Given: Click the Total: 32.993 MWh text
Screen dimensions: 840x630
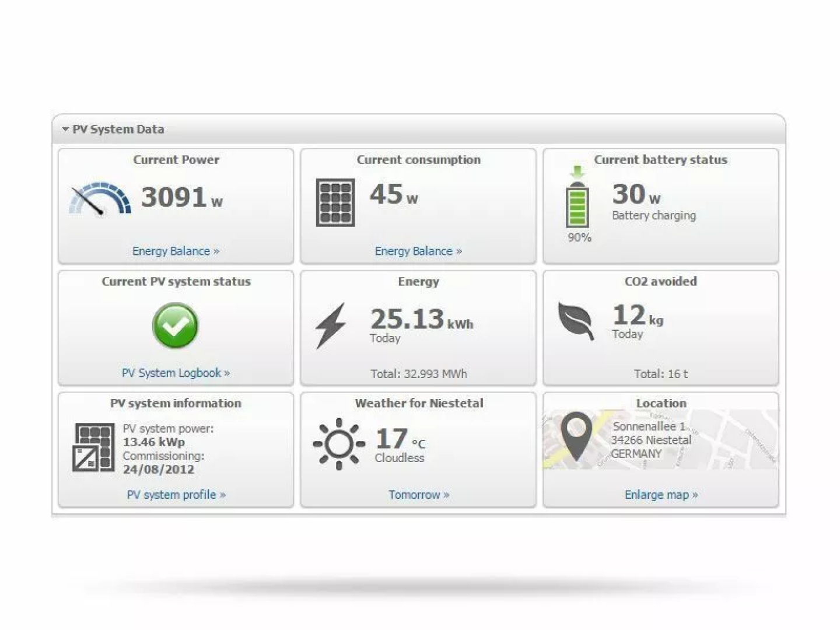Looking at the screenshot, I should (419, 374).
